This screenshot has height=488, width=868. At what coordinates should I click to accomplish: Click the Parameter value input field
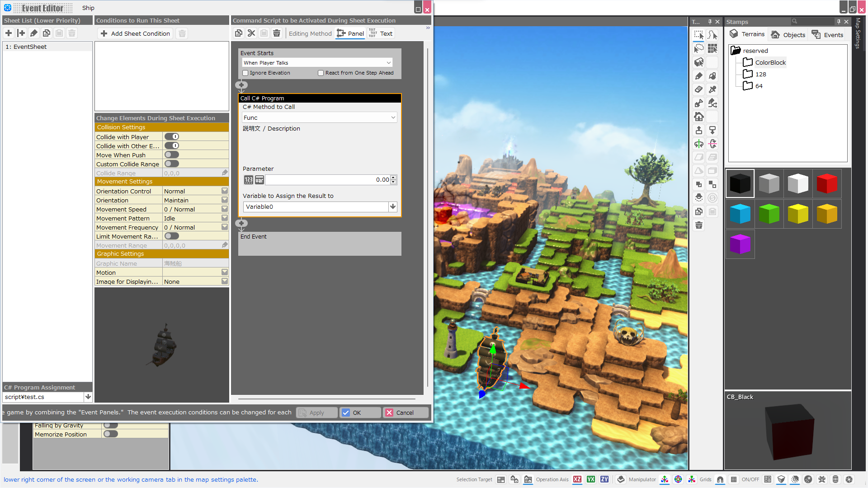[328, 179]
